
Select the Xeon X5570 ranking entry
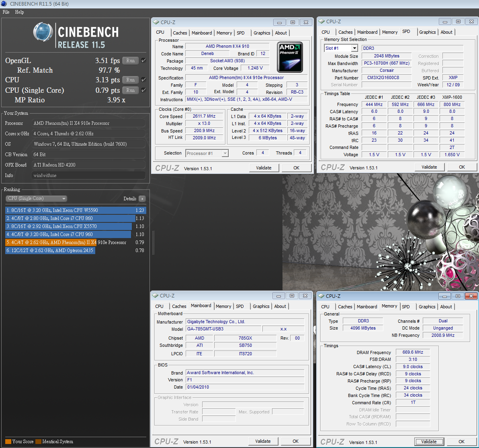pyautogui.click(x=69, y=226)
